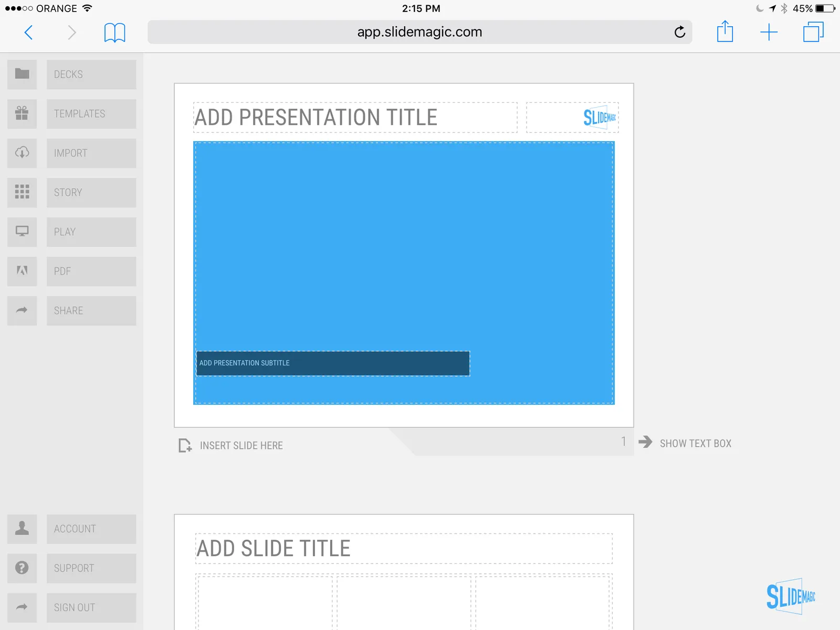Click the SlideMagic logo at page corner

791,596
